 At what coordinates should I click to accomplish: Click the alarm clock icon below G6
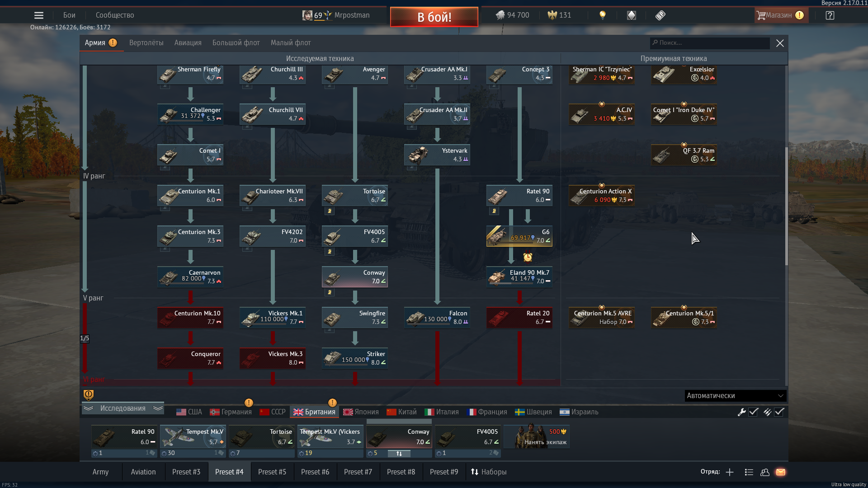point(528,257)
